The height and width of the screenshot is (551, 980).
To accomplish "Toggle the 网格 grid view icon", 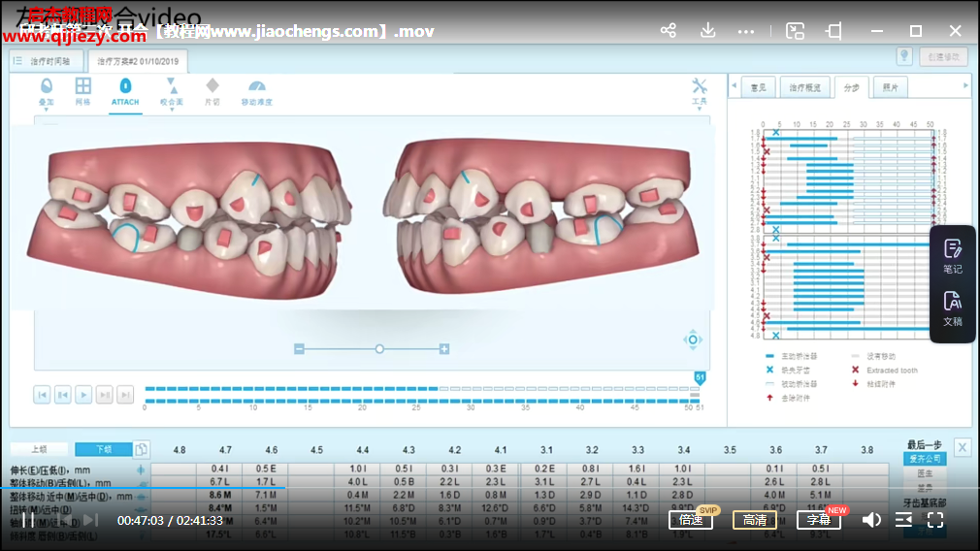I will coord(82,85).
